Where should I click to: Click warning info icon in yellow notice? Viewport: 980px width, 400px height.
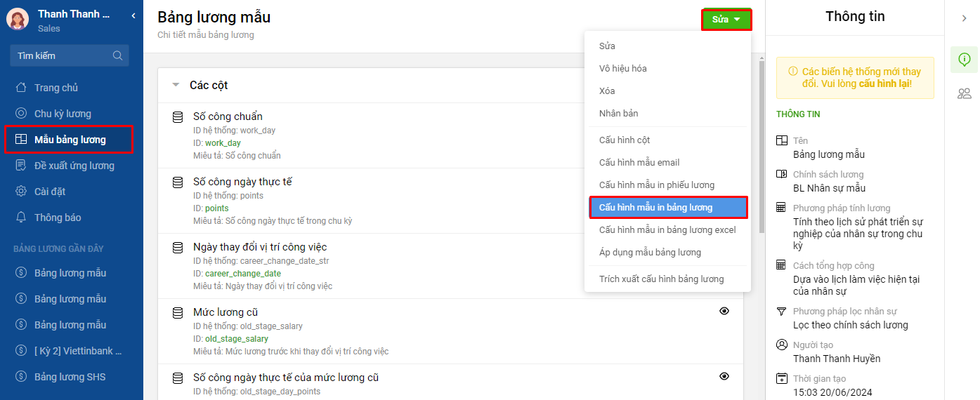[x=793, y=72]
